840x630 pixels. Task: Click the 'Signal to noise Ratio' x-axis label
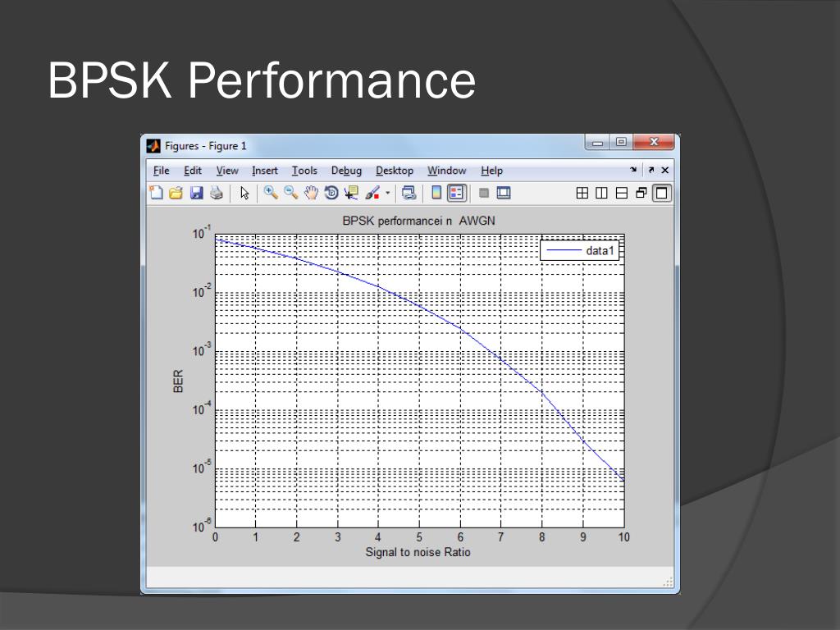(x=418, y=552)
